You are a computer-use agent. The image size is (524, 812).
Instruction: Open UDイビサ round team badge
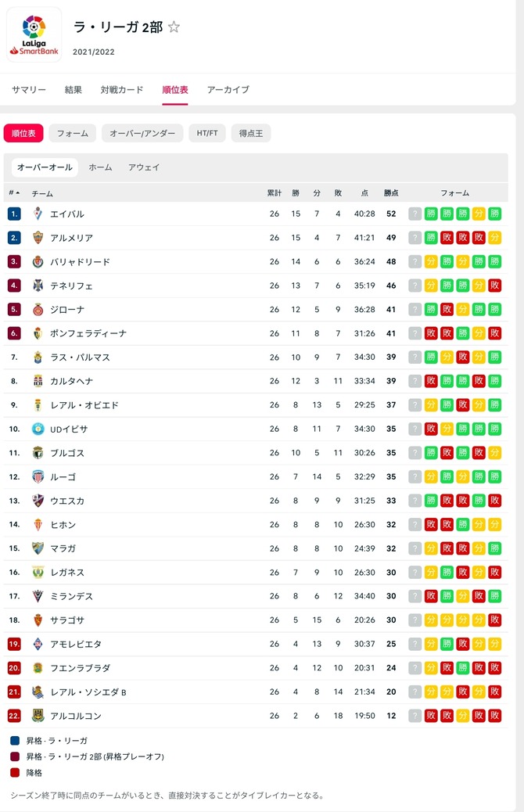[x=38, y=429]
